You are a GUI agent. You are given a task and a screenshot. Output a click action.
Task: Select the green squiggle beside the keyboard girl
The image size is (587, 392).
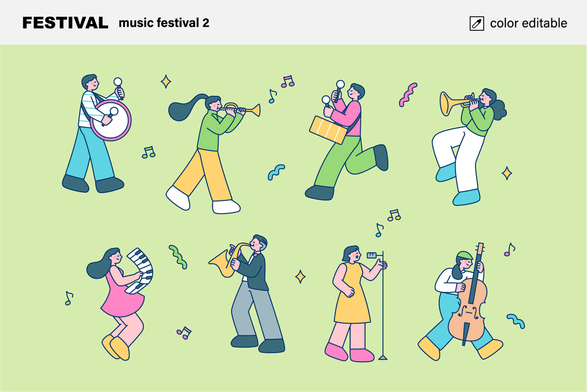(x=178, y=257)
